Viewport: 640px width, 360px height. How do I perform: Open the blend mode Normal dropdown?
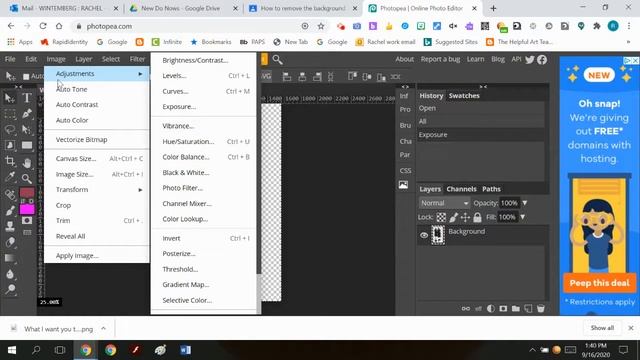click(444, 203)
